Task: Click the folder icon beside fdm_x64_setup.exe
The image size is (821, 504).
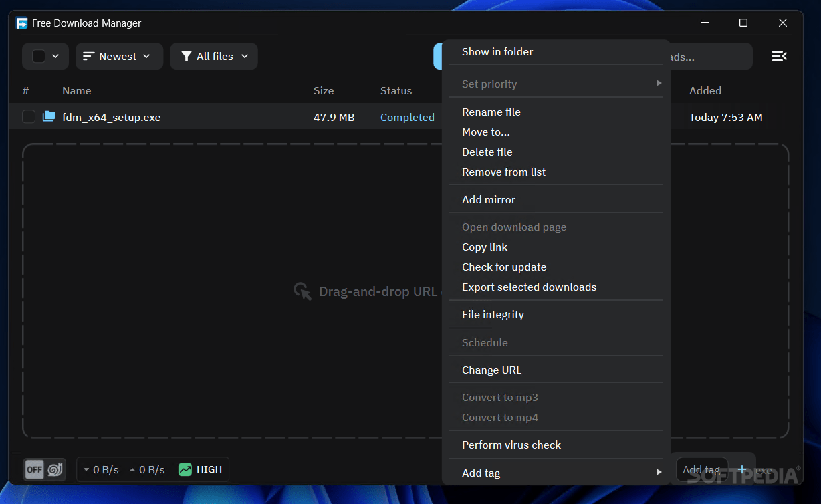Action: 49,117
